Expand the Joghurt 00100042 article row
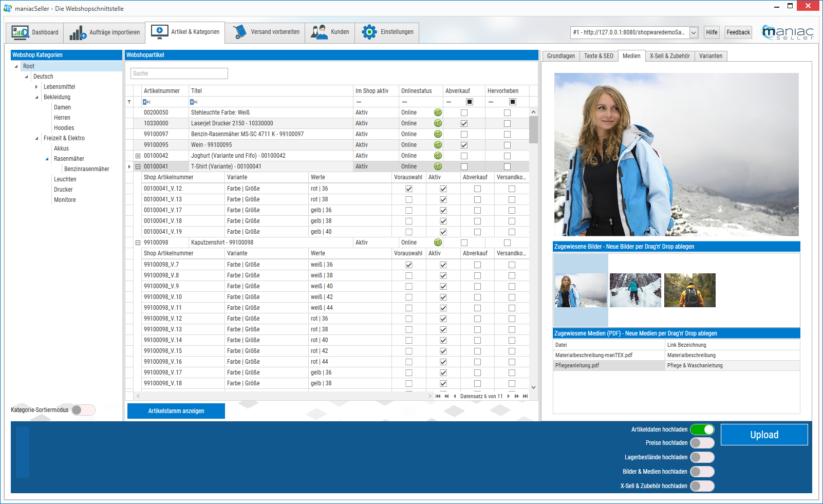The width and height of the screenshot is (823, 504). click(138, 156)
